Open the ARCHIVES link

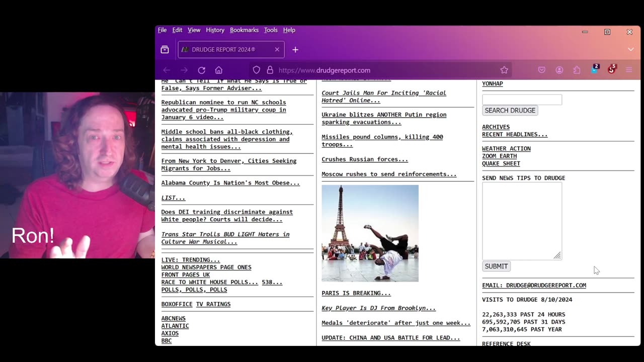(x=496, y=127)
